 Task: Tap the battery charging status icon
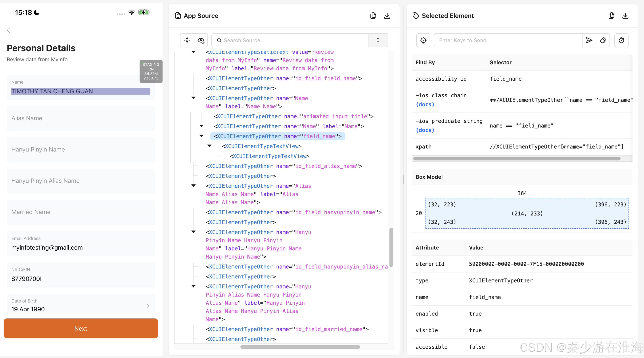pos(144,12)
